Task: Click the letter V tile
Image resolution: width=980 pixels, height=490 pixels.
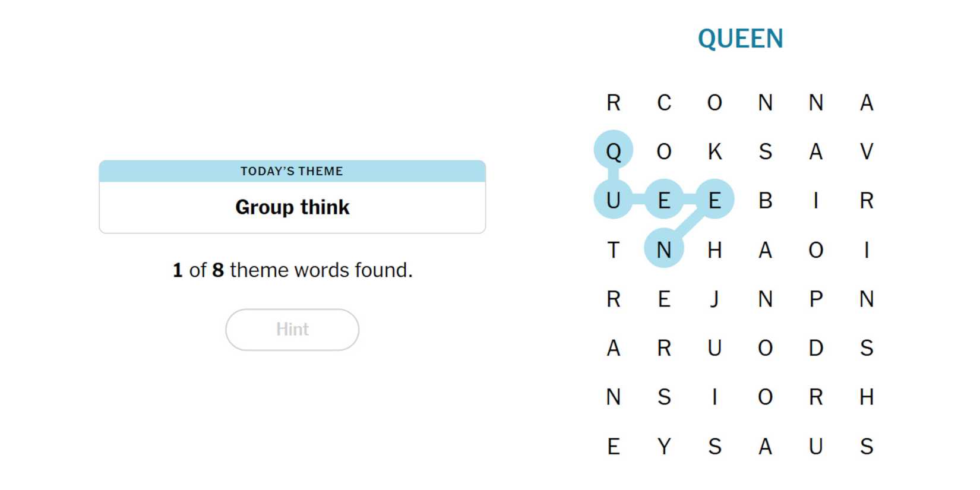Action: [867, 151]
